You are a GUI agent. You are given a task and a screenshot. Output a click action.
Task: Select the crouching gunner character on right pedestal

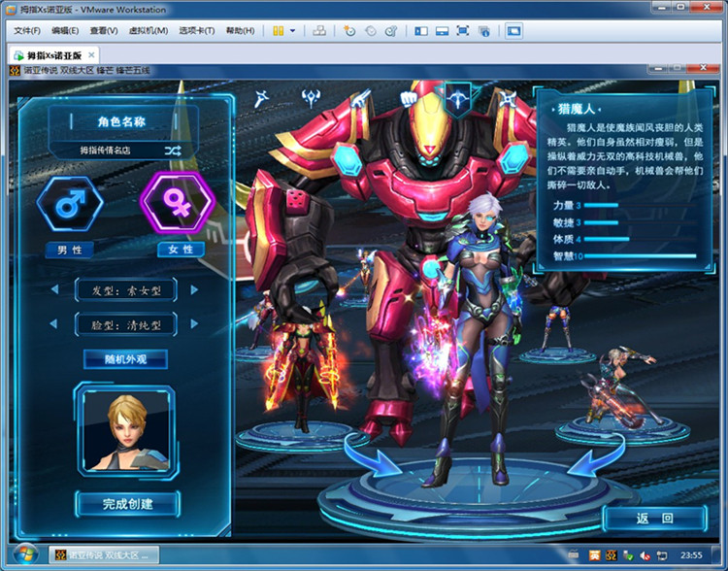point(621,387)
